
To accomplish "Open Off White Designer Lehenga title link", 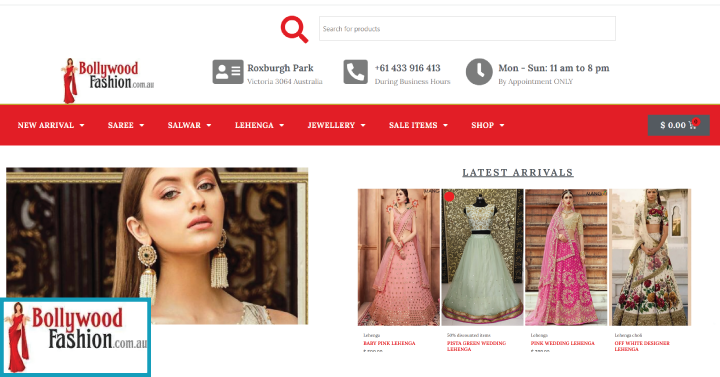I will [642, 346].
